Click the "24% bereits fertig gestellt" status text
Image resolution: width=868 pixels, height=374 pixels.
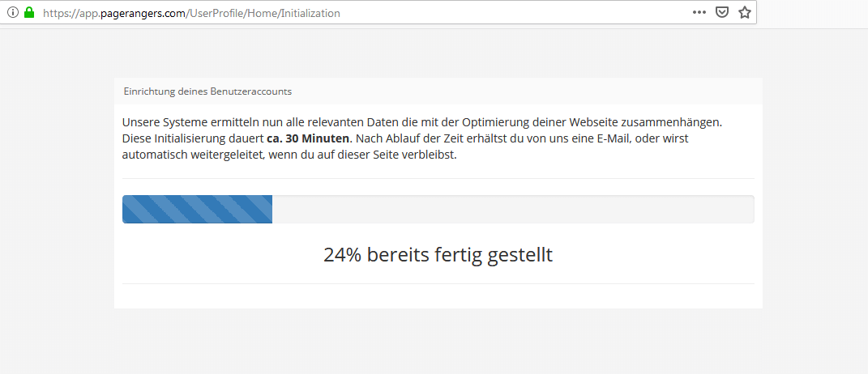click(x=438, y=255)
